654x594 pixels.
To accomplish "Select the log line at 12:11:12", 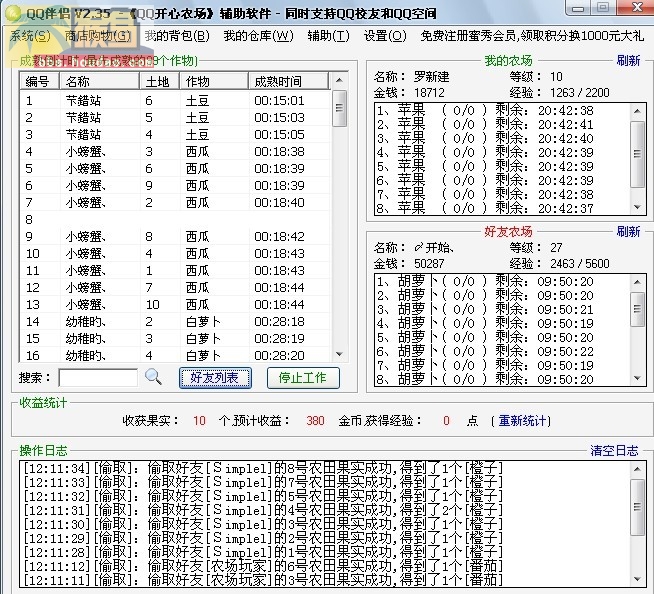I will 324,566.
